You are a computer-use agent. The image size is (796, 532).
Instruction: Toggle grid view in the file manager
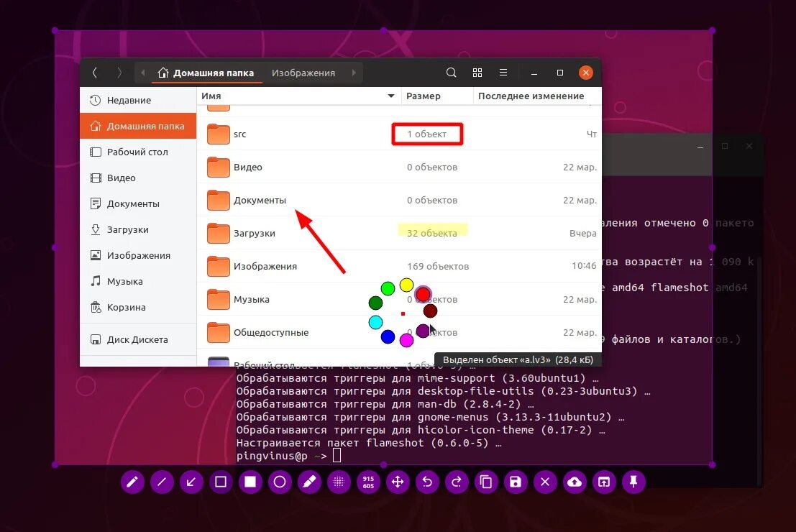click(x=477, y=73)
